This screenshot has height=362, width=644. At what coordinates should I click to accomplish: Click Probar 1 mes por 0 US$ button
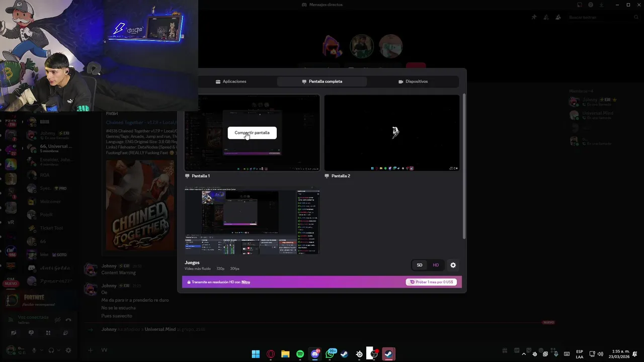(431, 282)
